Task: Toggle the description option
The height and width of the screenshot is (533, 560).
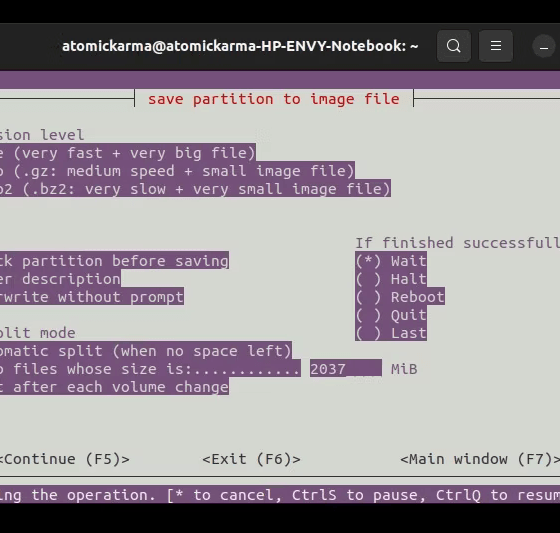Action: (x=60, y=279)
